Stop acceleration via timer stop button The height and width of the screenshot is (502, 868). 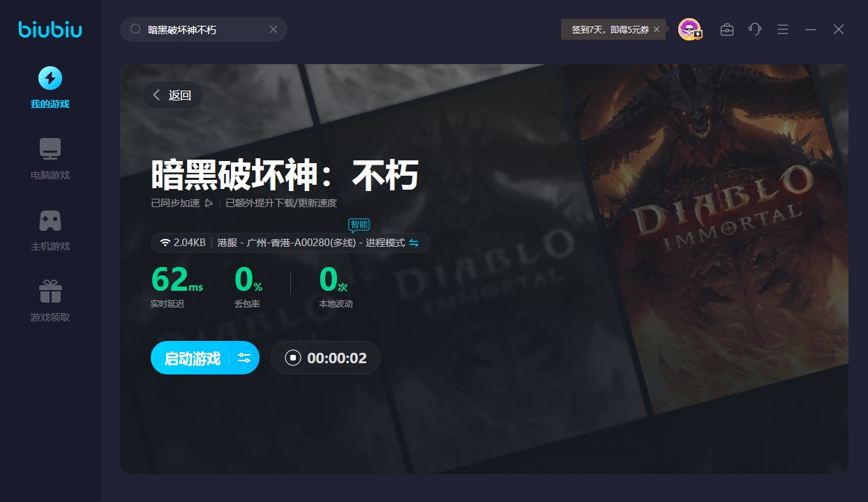(293, 358)
